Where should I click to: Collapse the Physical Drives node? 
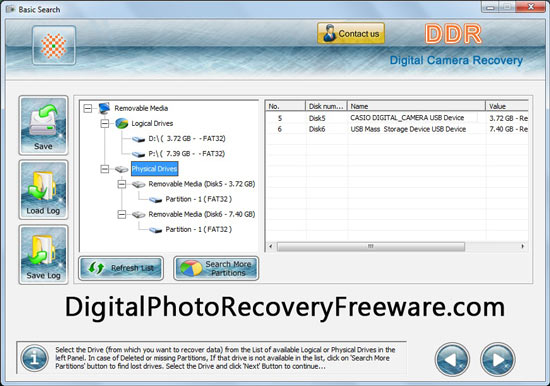coord(105,169)
